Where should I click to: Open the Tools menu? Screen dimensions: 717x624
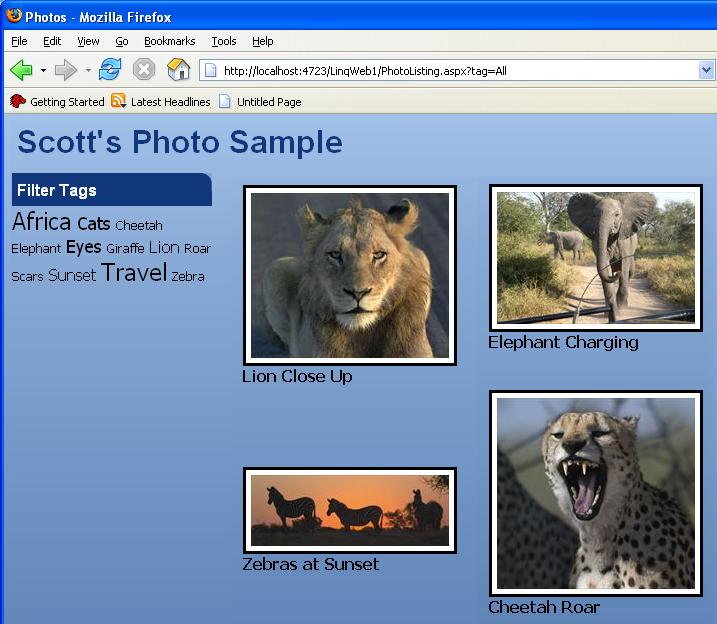tap(224, 41)
